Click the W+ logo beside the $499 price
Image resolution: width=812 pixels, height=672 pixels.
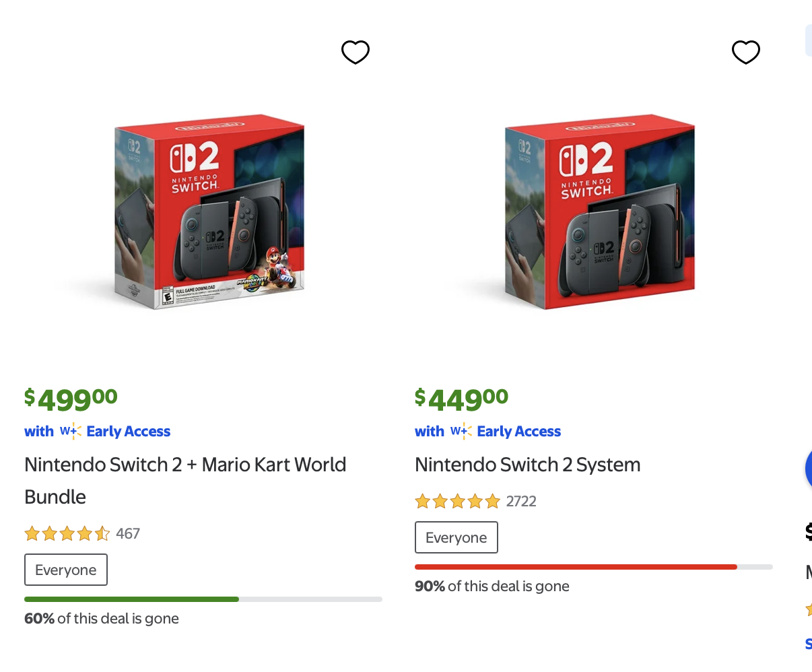pyautogui.click(x=70, y=431)
